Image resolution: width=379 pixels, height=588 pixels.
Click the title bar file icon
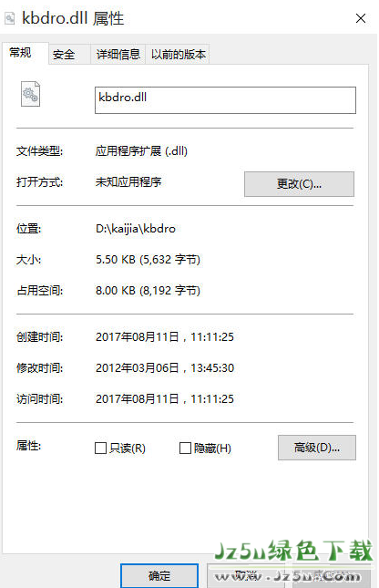pos(10,18)
